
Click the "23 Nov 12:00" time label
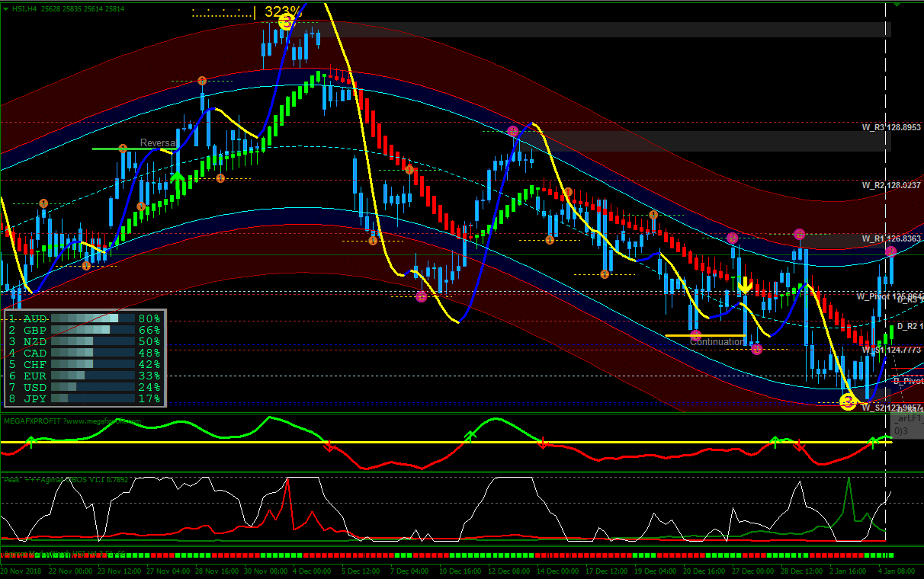[121, 571]
